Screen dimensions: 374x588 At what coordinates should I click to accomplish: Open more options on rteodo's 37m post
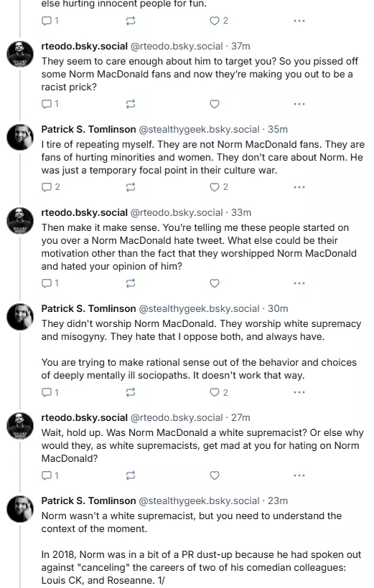(299, 104)
